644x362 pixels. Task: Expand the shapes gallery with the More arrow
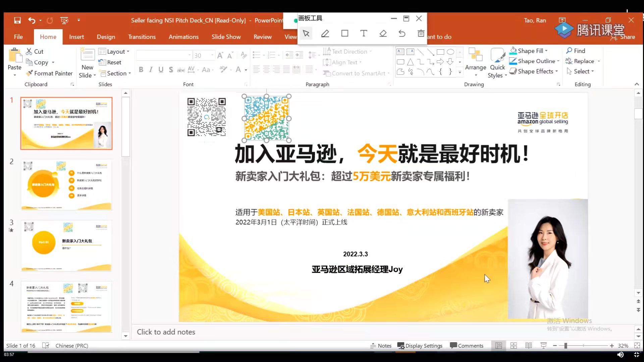coord(460,72)
